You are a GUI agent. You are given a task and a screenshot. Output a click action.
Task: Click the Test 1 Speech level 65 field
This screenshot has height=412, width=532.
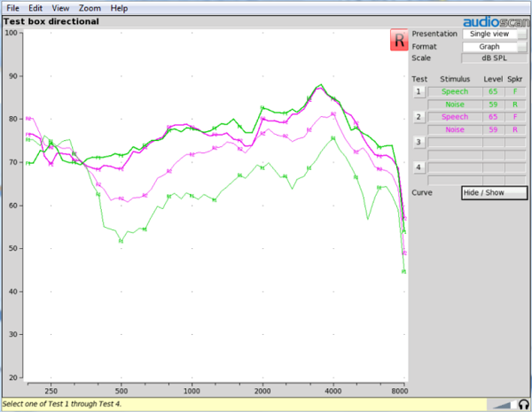tap(493, 91)
